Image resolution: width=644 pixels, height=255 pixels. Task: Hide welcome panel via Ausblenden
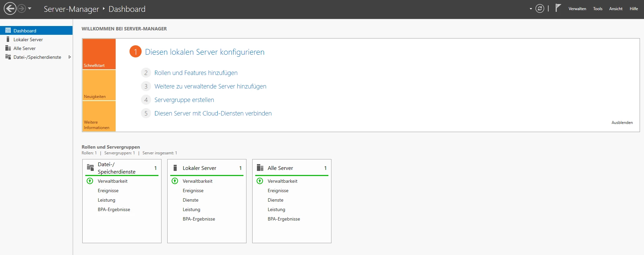[x=622, y=123]
